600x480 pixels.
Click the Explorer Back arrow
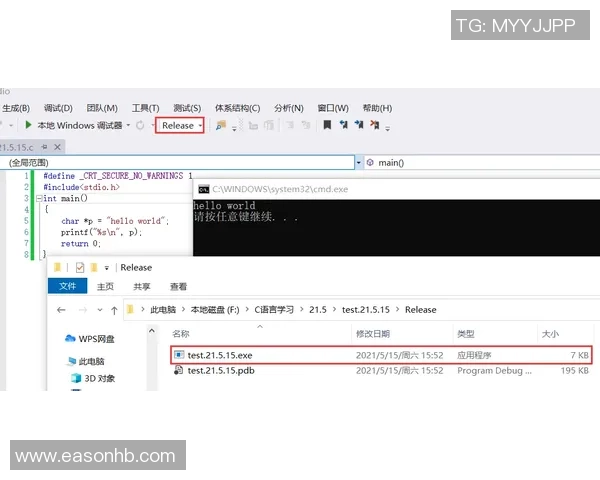click(x=61, y=310)
